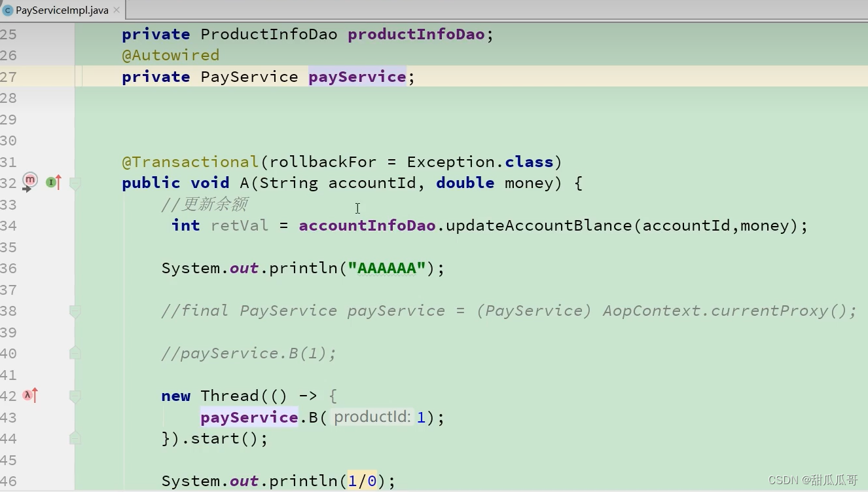868x492 pixels.
Task: Click the println call on line 36
Action: pyautogui.click(x=303, y=268)
